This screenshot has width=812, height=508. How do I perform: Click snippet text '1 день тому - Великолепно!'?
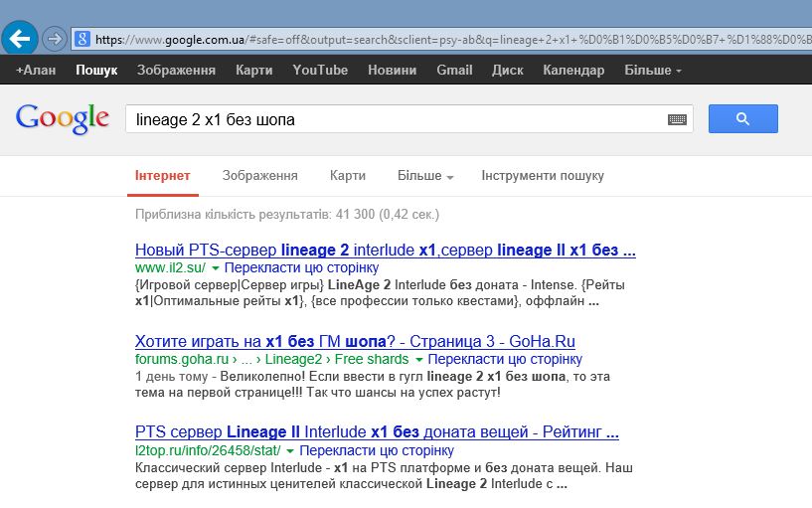click(x=373, y=385)
